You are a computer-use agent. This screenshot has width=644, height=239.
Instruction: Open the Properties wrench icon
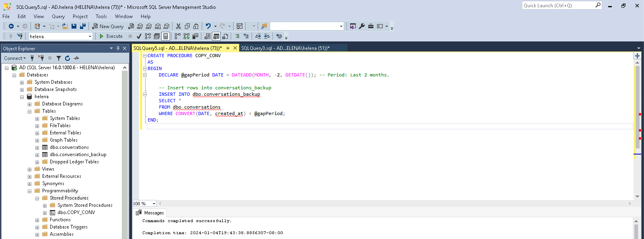(362, 26)
